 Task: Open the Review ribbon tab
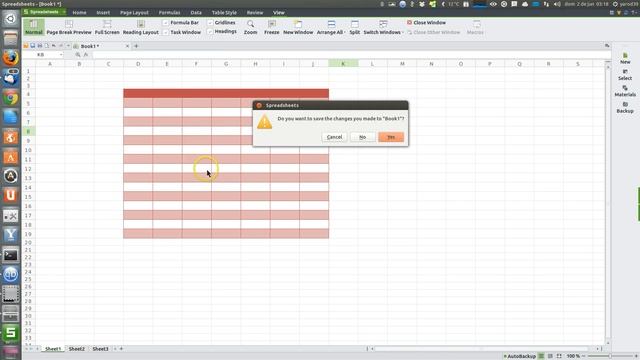[255, 13]
